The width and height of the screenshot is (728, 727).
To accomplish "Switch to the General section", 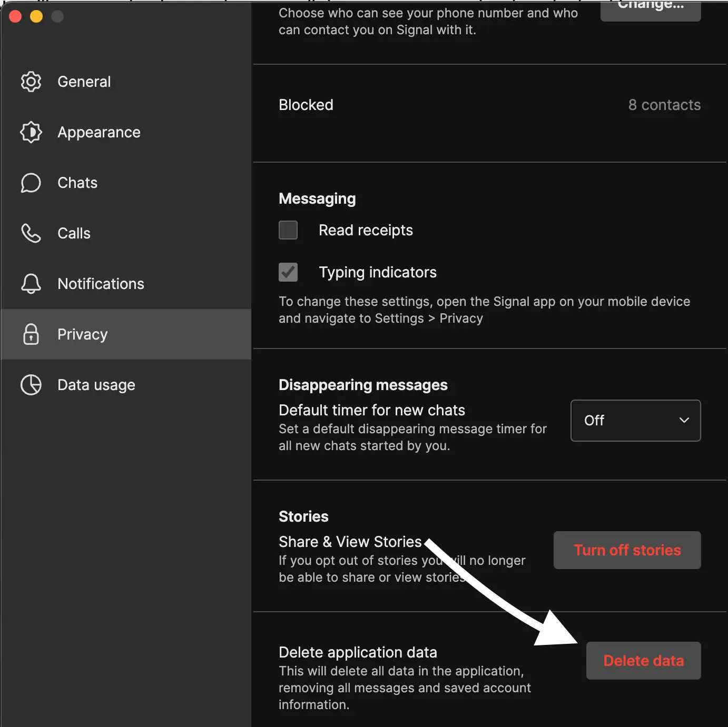I will pyautogui.click(x=84, y=82).
